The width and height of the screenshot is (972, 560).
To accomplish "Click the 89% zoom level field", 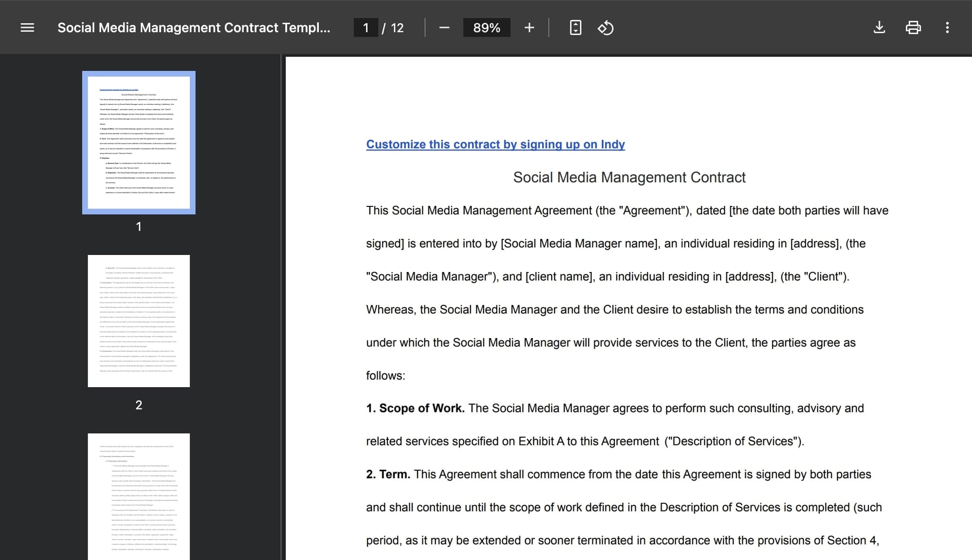I will tap(486, 28).
